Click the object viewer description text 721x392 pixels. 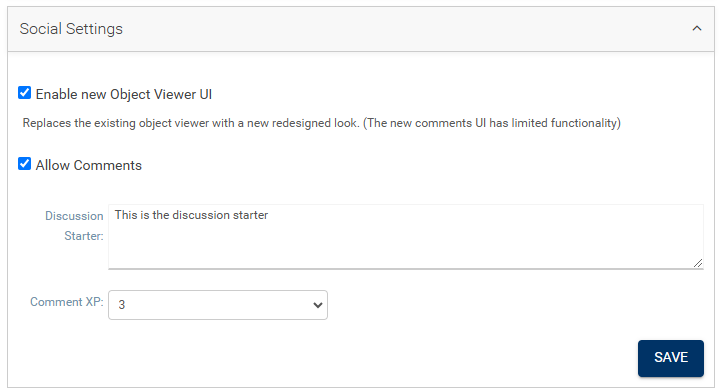point(322,123)
